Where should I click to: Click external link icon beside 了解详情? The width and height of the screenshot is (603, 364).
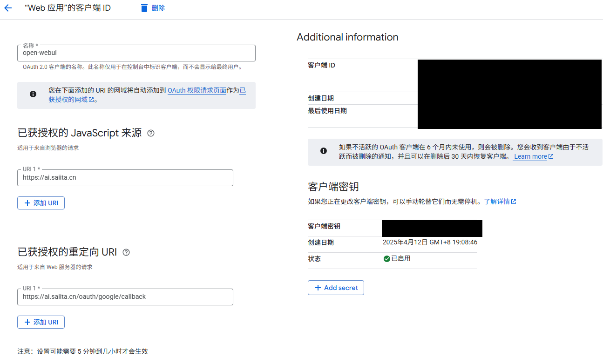pyautogui.click(x=514, y=201)
